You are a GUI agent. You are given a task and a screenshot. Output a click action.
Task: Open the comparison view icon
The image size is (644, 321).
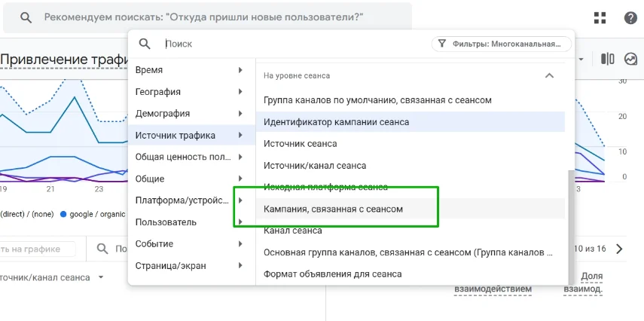pos(608,59)
